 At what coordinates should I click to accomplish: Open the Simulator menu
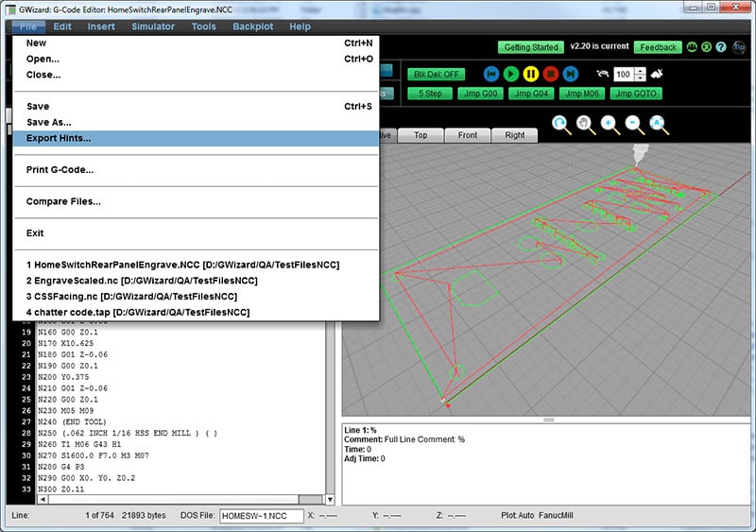tap(153, 26)
